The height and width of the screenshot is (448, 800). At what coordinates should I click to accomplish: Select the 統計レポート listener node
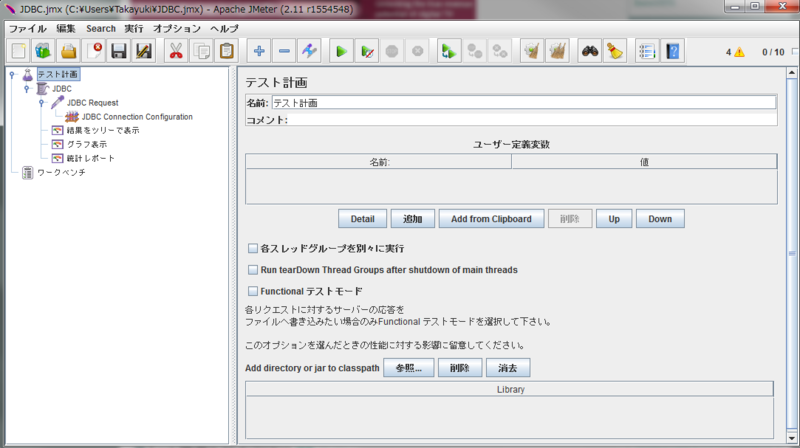coord(91,158)
